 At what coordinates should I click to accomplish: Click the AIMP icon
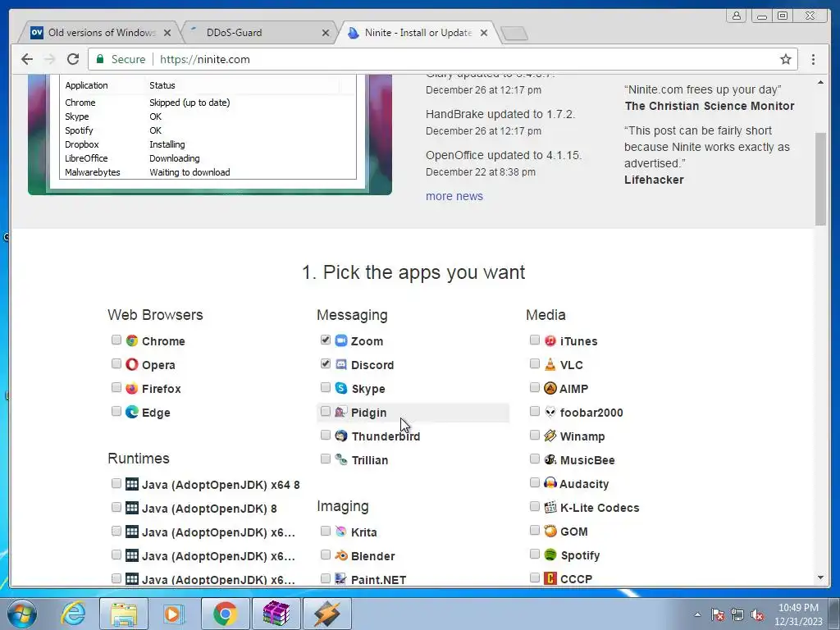pos(550,388)
